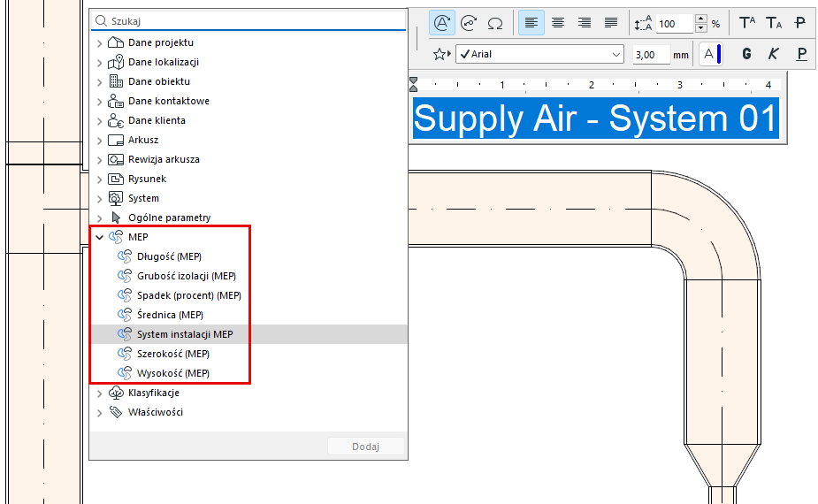Collapse the MEP group
818x504 pixels.
pyautogui.click(x=99, y=237)
